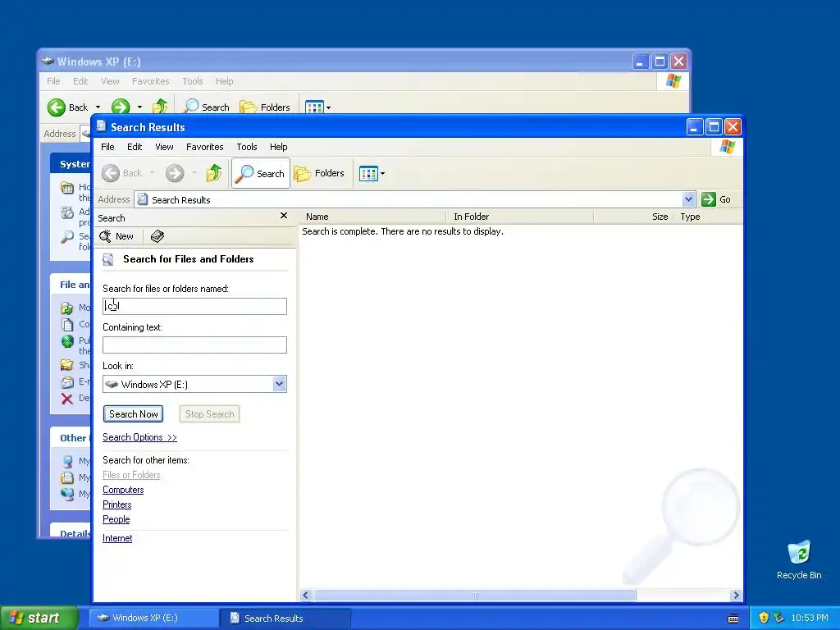Open the Look in drive dropdown
840x630 pixels.
[279, 384]
